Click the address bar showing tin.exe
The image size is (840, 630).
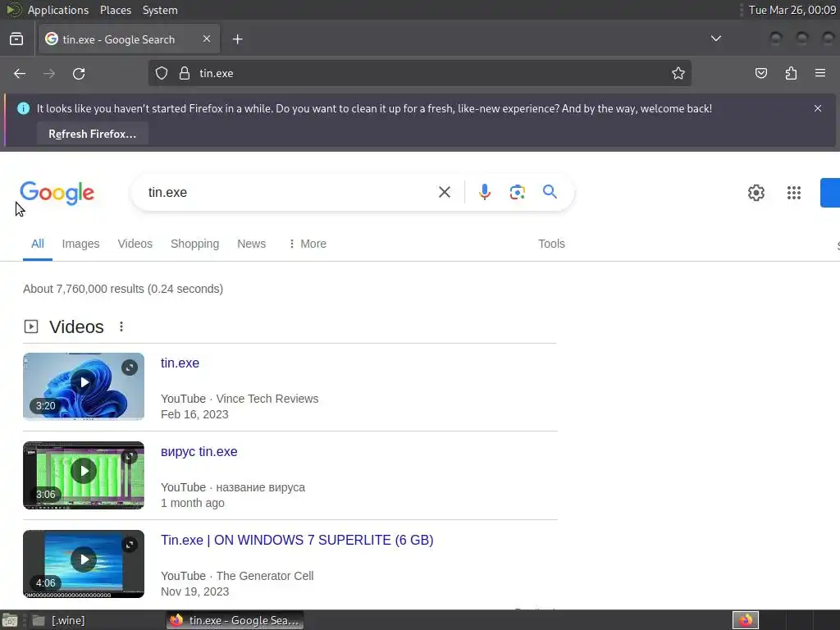coord(419,73)
